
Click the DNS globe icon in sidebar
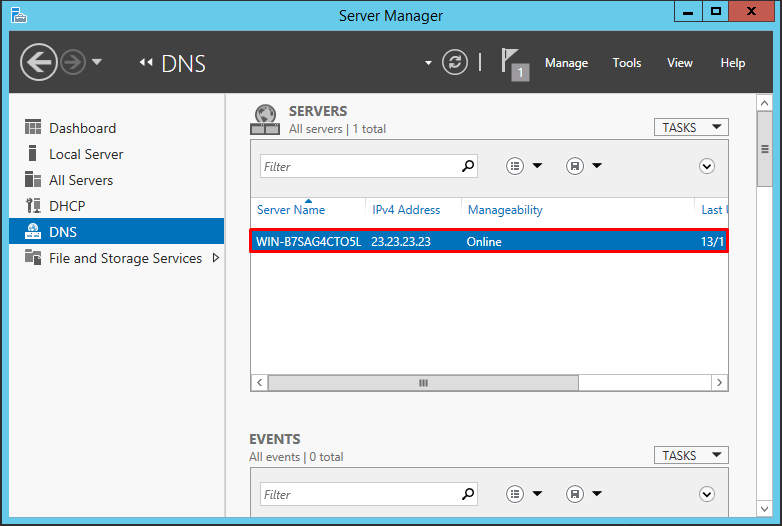point(33,231)
